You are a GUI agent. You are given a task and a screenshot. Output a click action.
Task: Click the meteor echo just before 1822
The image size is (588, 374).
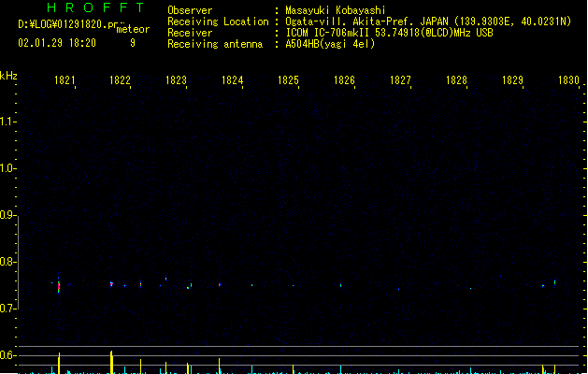coord(111,284)
